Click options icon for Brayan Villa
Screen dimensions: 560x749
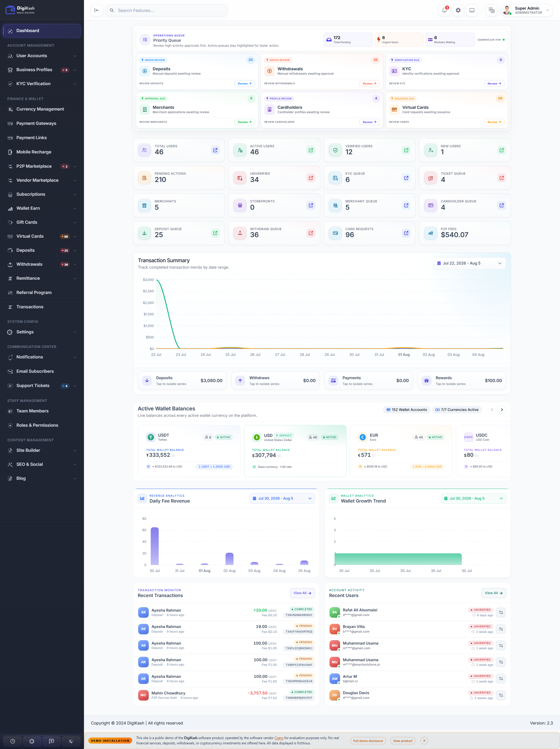[x=501, y=629]
